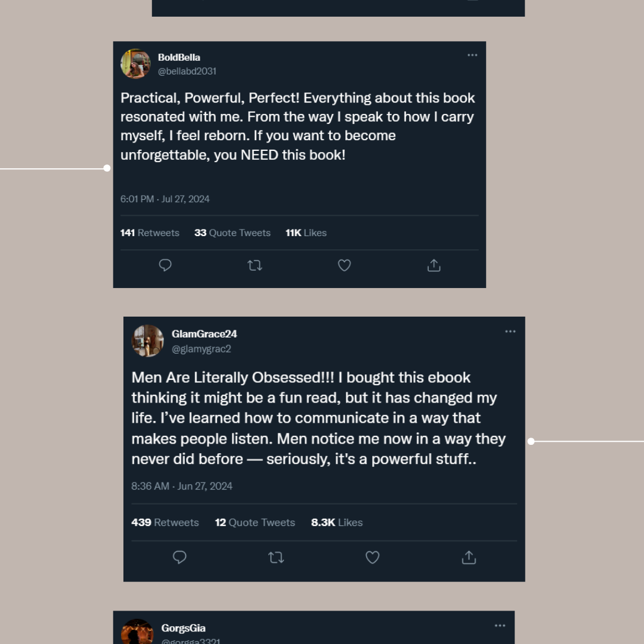Open more options on GorgsGia's tweet
The width and height of the screenshot is (644, 644).
(500, 626)
